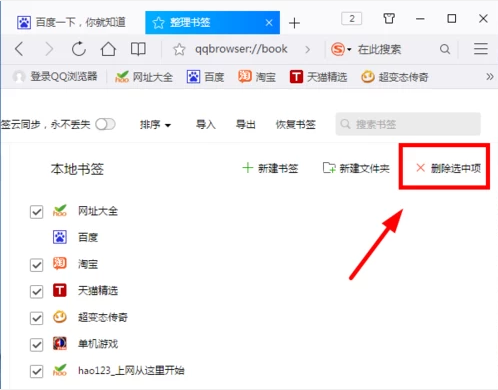498x390 pixels.
Task: Click the qqbrowser://book address field
Action: (241, 49)
